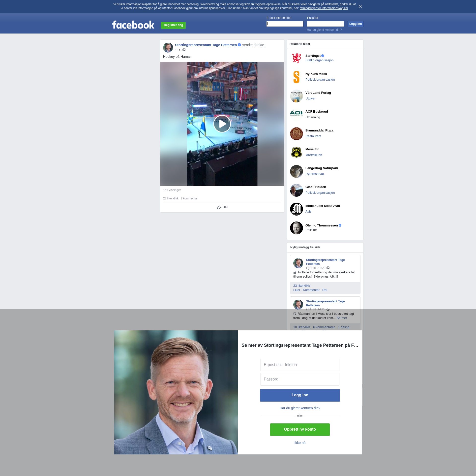Open Glad i Halden page thumbnail
The height and width of the screenshot is (476, 476).
(297, 190)
